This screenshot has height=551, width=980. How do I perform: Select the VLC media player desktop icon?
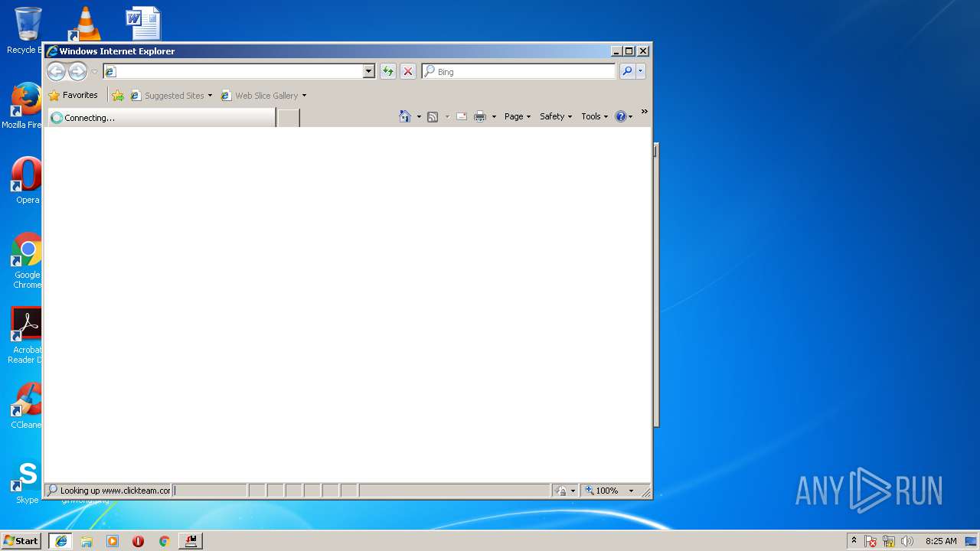click(x=85, y=23)
